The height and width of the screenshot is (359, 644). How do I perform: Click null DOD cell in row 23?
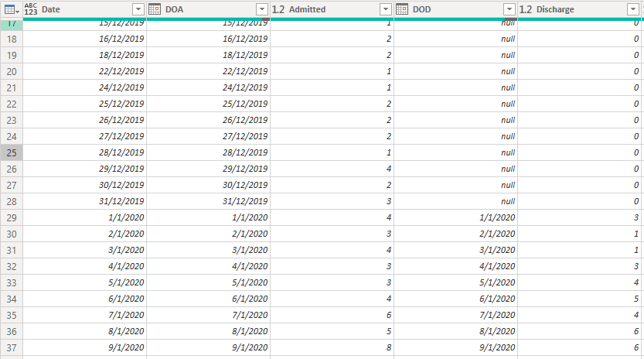pyautogui.click(x=455, y=120)
